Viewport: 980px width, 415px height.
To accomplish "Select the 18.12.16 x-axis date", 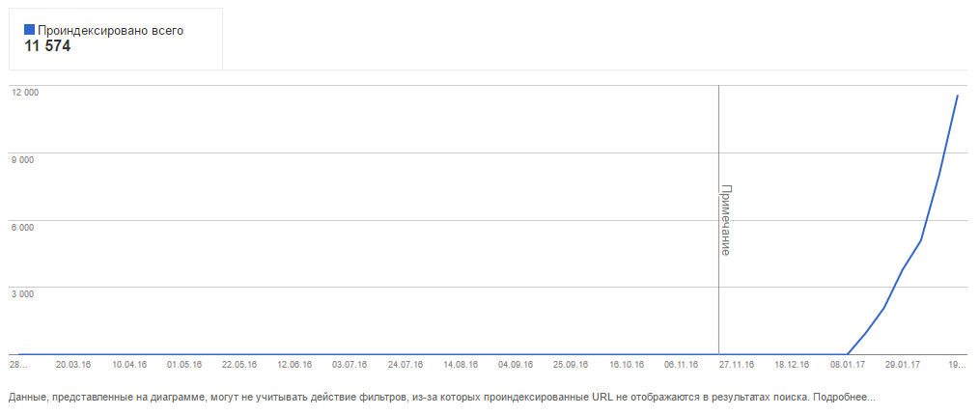I will click(x=792, y=366).
